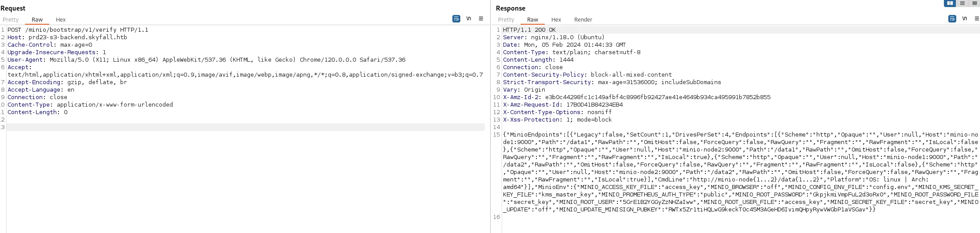Select the side-by-side layout icon
Screen dimensions: 980x233
pyautogui.click(x=950, y=3)
